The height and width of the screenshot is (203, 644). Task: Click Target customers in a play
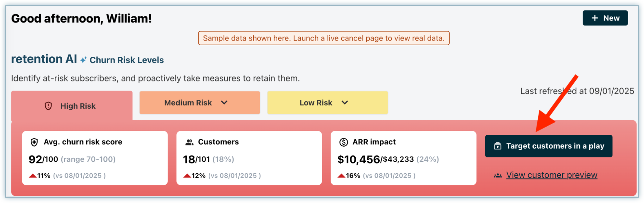pyautogui.click(x=549, y=146)
